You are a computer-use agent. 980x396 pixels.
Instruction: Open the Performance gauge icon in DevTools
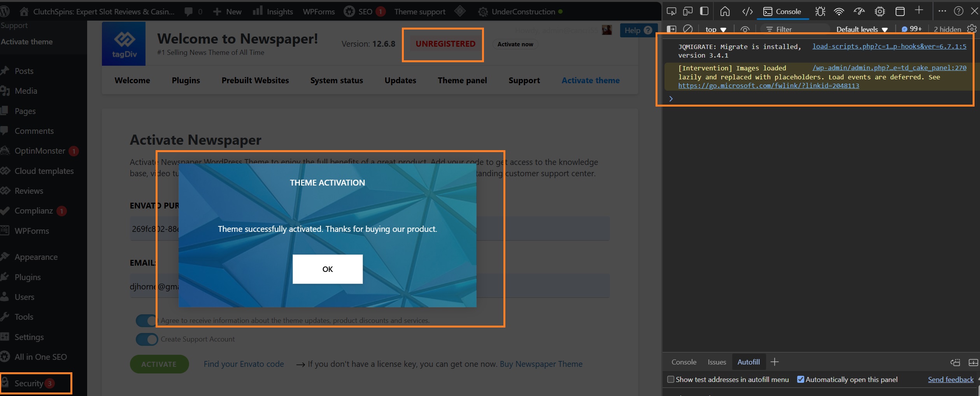859,11
